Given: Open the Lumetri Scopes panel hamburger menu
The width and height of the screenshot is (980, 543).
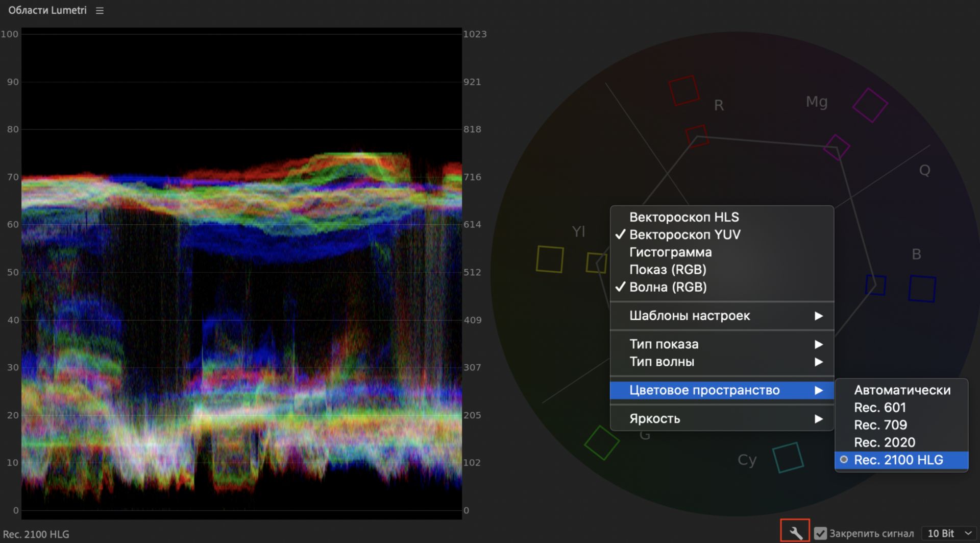Looking at the screenshot, I should point(100,11).
